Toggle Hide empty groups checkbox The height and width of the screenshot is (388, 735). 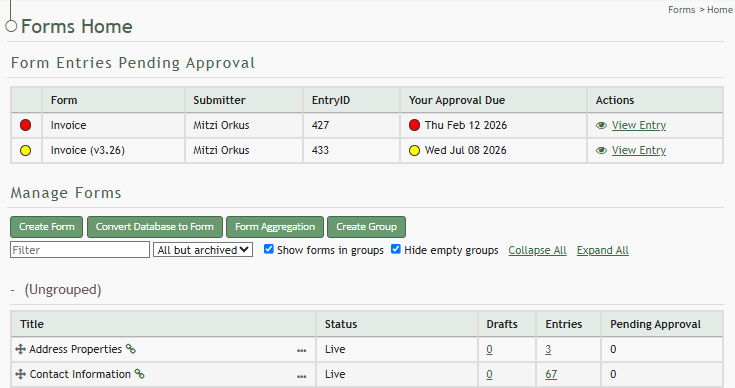(x=396, y=249)
